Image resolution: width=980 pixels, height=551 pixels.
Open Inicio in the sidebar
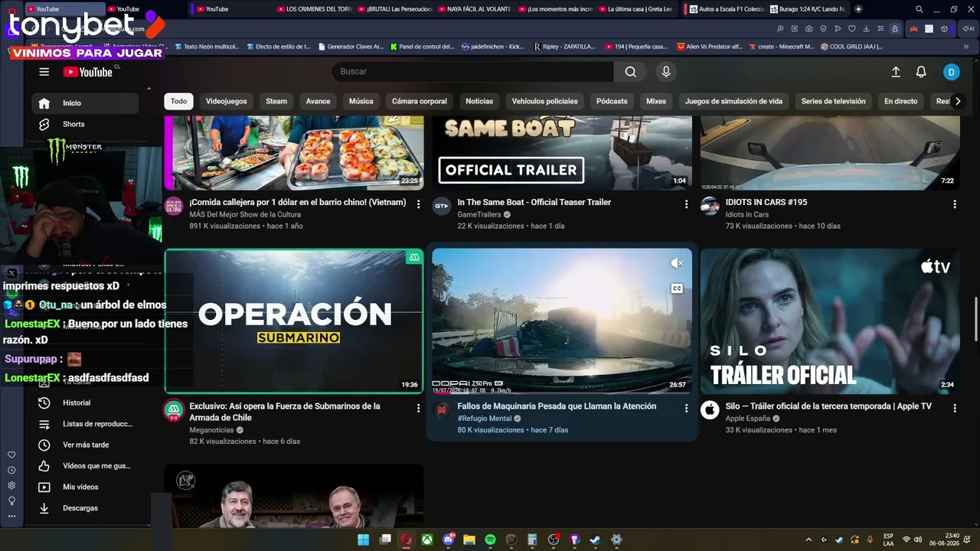86,103
